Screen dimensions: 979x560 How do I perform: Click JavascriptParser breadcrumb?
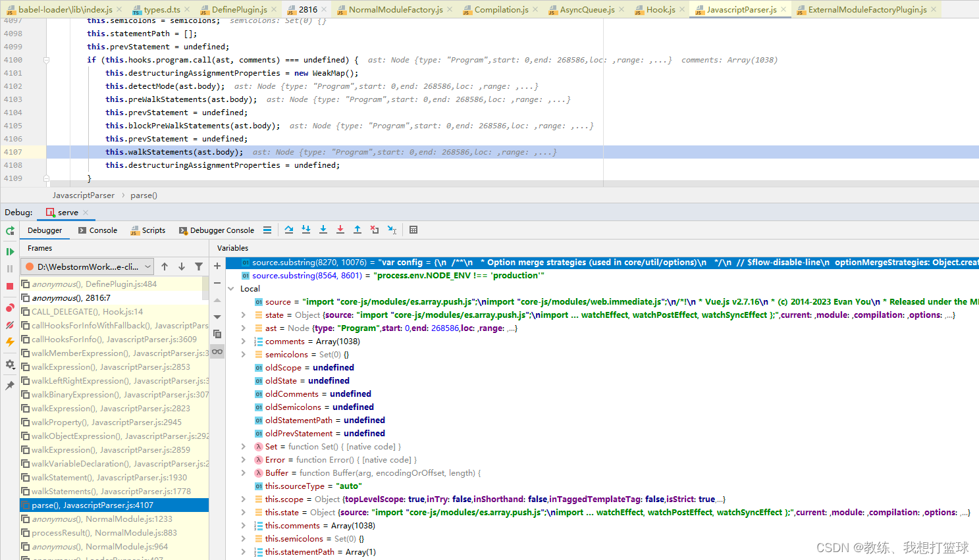(84, 195)
